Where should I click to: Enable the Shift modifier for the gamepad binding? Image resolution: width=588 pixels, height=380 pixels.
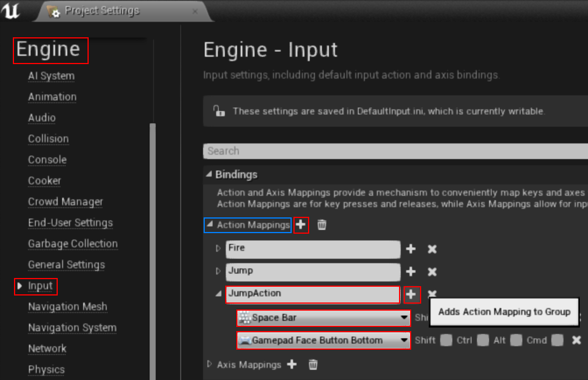click(x=446, y=340)
